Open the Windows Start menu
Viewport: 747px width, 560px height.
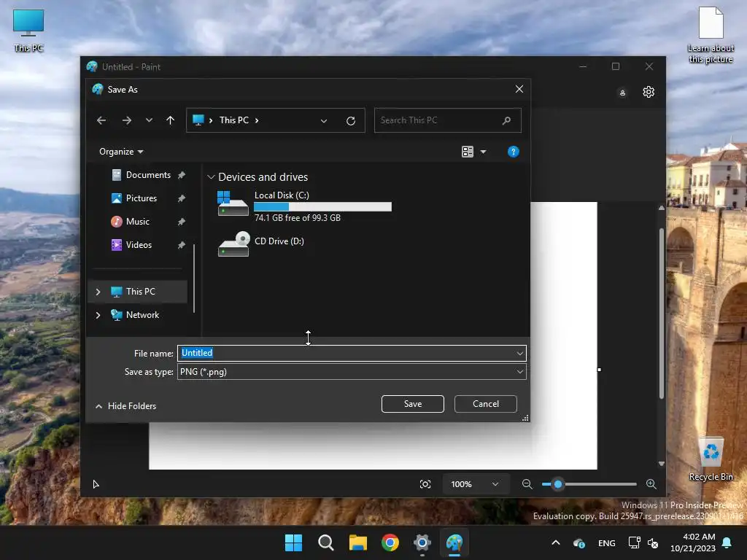293,542
